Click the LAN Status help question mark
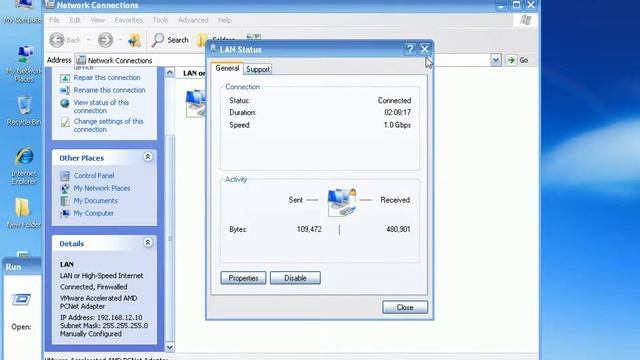This screenshot has width=640, height=360. 410,49
